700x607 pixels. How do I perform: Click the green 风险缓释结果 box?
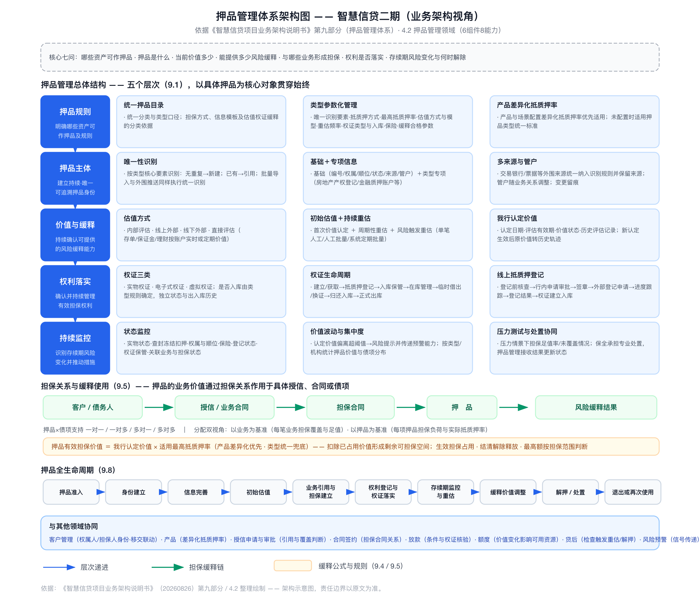click(596, 407)
